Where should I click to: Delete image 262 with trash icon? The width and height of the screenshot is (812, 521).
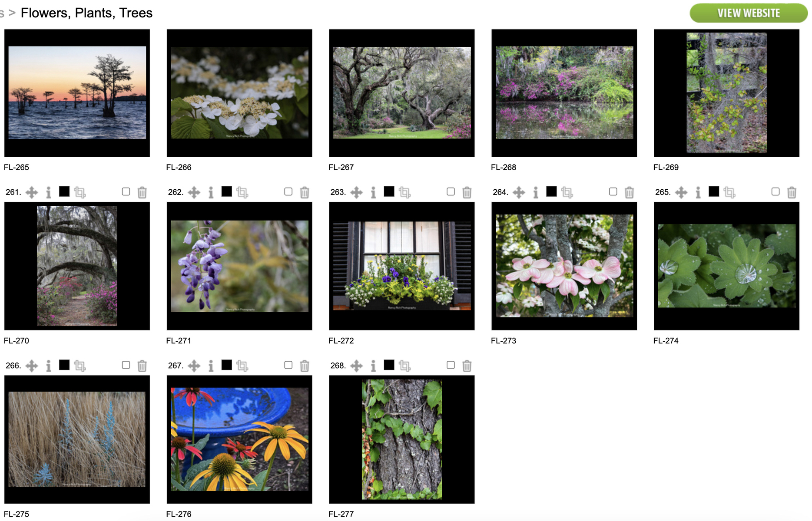pyautogui.click(x=305, y=192)
